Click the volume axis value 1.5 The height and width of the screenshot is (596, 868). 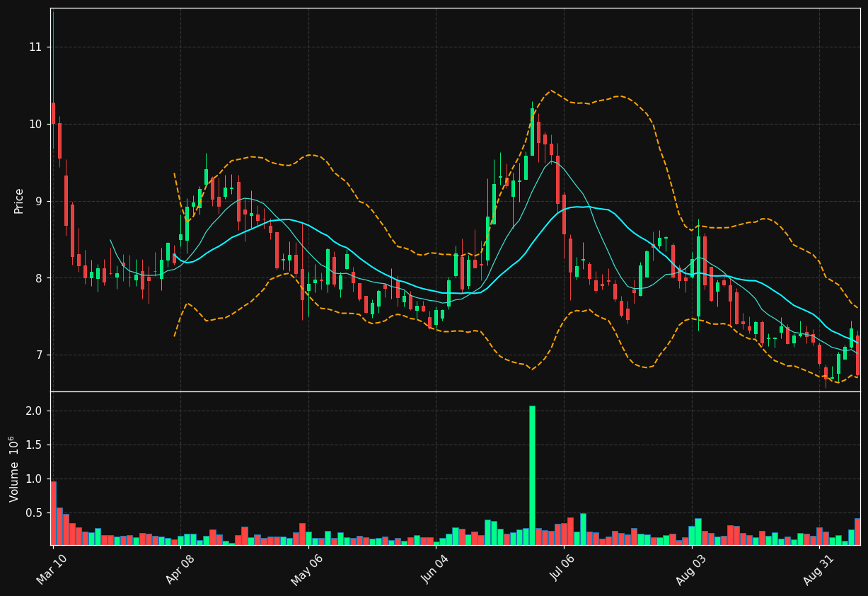point(35,445)
